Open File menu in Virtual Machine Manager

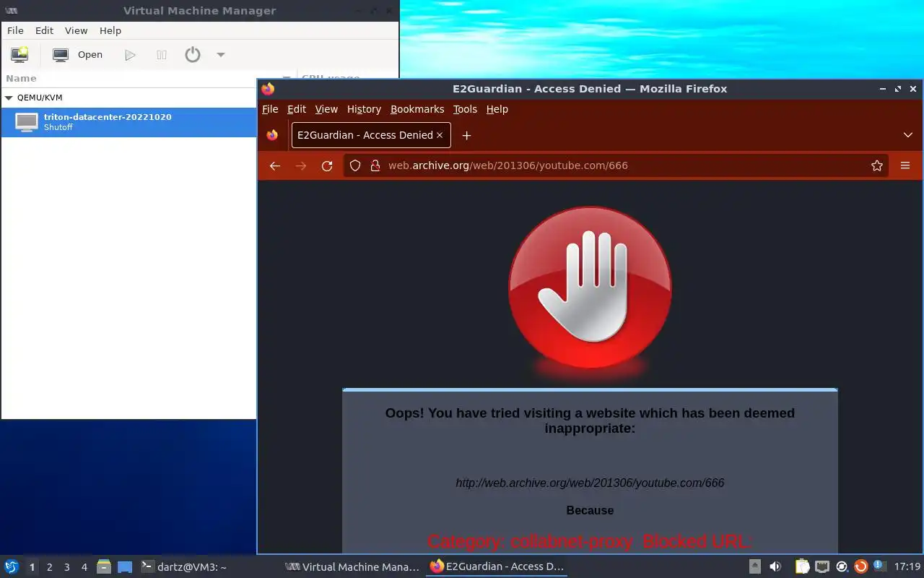tap(15, 30)
